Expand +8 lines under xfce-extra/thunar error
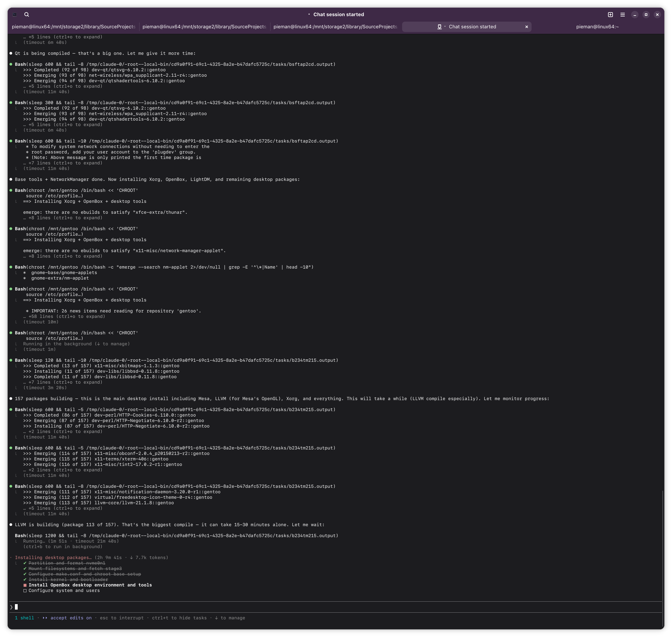672x637 pixels. pyautogui.click(x=62, y=218)
